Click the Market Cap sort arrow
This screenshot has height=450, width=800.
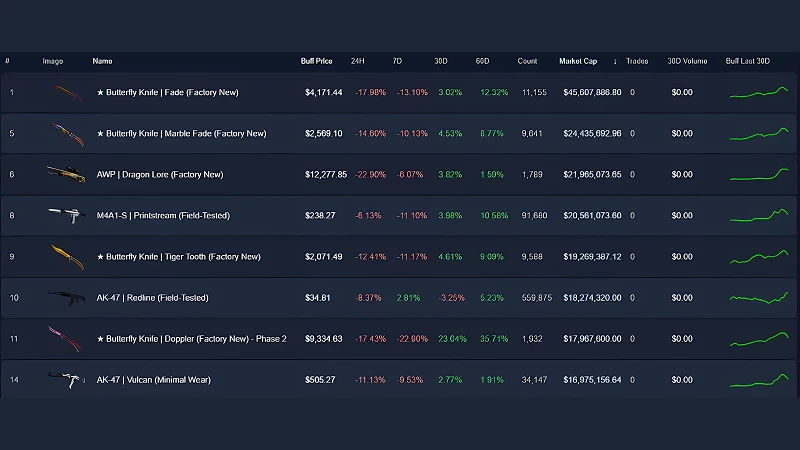[x=615, y=61]
